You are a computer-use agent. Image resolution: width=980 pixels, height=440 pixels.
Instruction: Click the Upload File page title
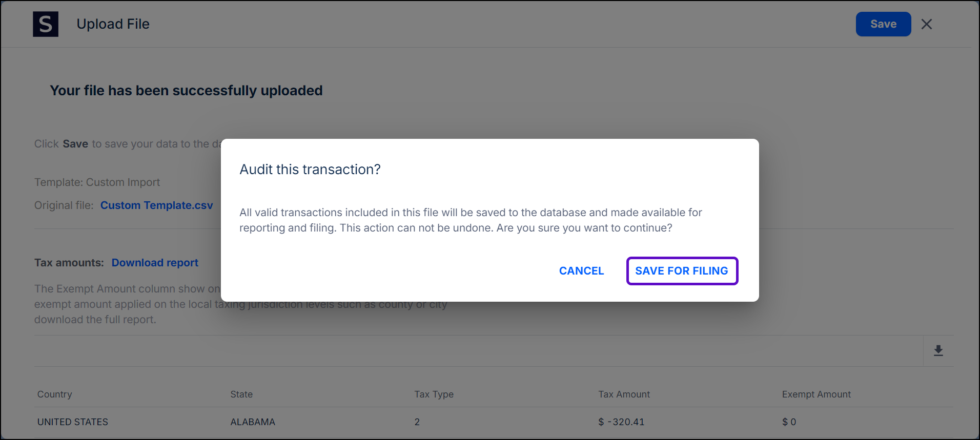click(113, 24)
